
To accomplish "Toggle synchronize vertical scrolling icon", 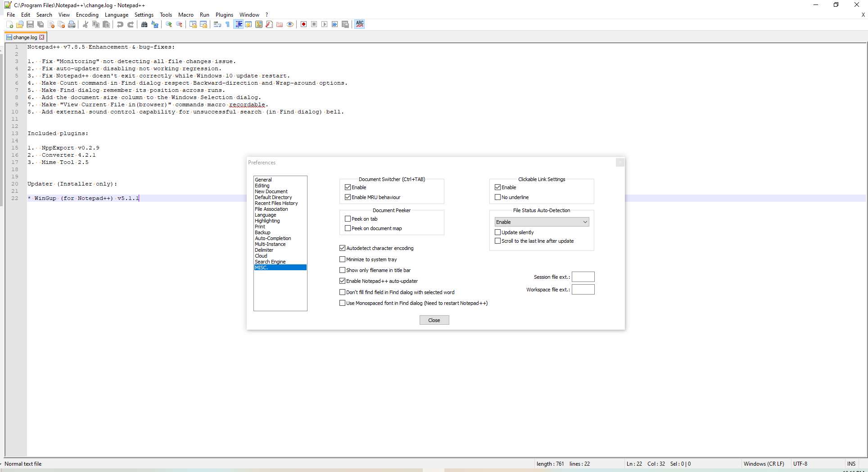I will (x=193, y=24).
